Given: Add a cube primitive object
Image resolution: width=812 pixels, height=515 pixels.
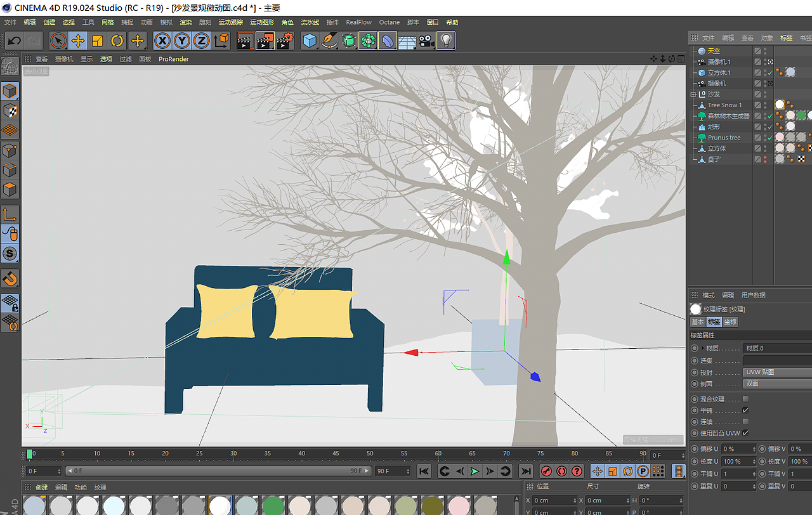Looking at the screenshot, I should [x=310, y=41].
